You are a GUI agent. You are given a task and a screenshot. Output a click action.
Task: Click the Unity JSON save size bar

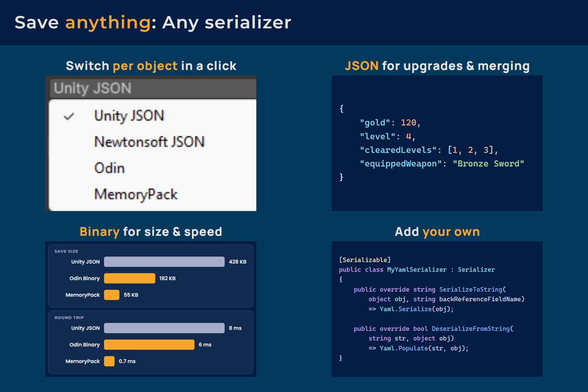(164, 262)
